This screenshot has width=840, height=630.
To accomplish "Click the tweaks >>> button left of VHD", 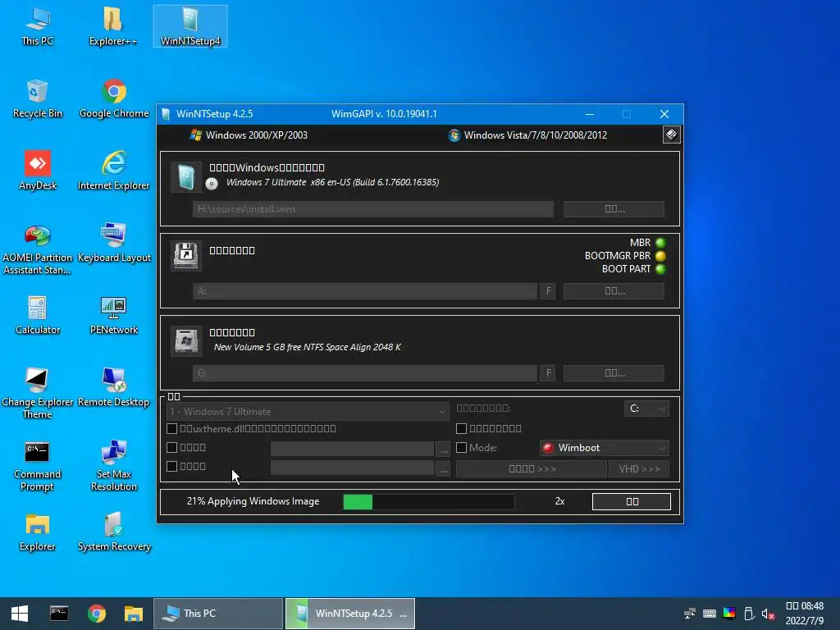I will point(532,468).
